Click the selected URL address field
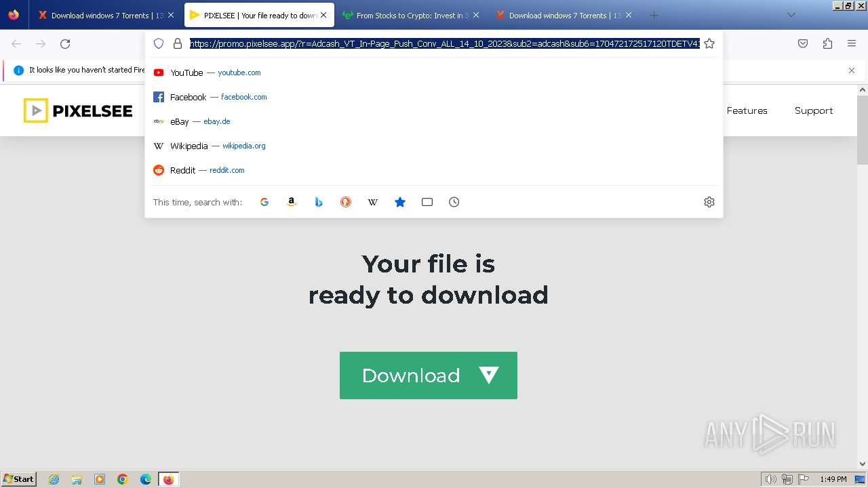 (444, 43)
